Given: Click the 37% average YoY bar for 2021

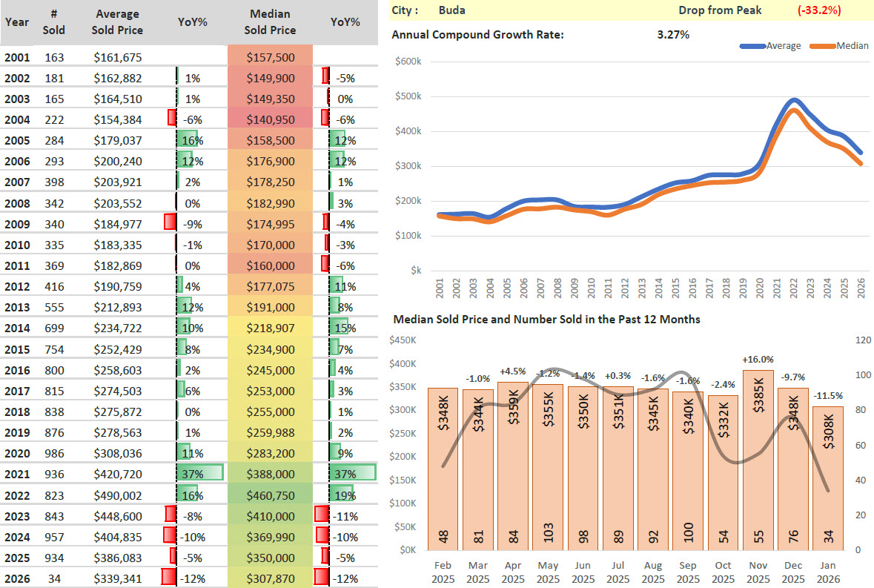Looking at the screenshot, I should (x=200, y=474).
